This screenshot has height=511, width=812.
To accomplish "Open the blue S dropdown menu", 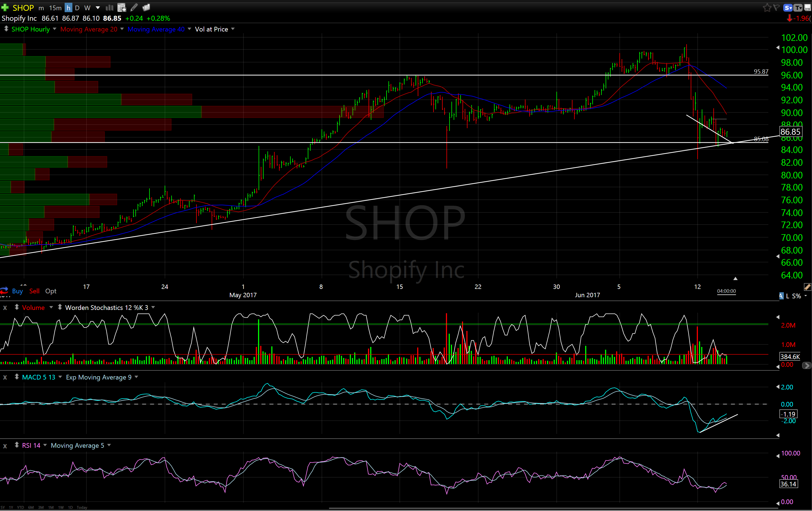I will pyautogui.click(x=788, y=7).
